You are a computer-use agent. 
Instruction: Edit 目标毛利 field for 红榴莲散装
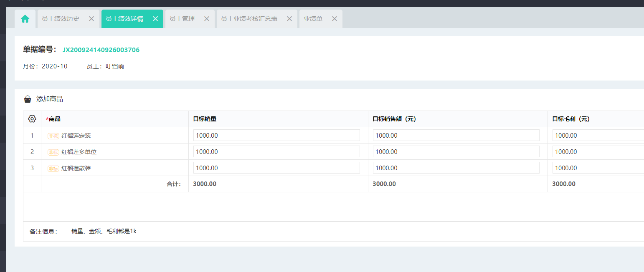(x=598, y=168)
